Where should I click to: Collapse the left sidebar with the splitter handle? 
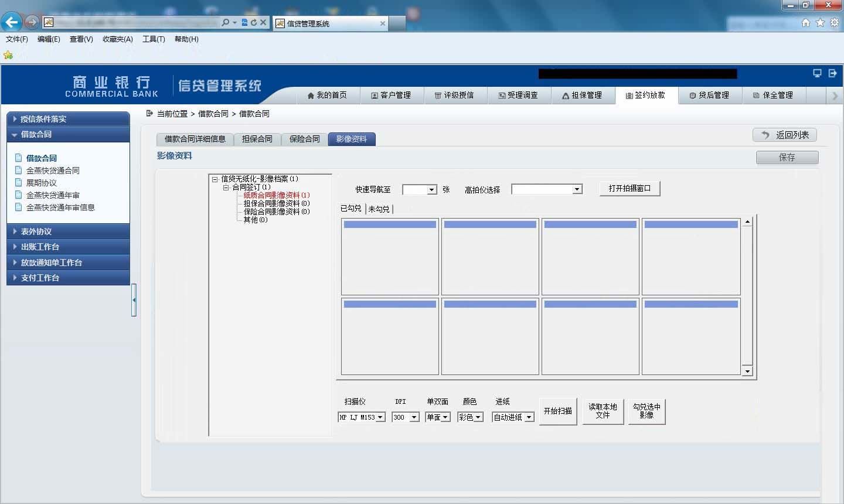coord(134,300)
